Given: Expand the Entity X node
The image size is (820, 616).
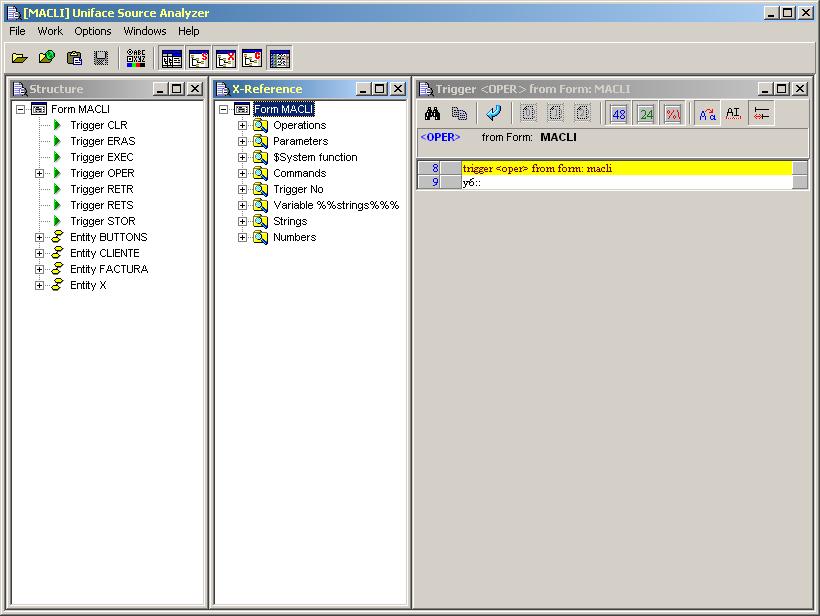Looking at the screenshot, I should pyautogui.click(x=39, y=286).
